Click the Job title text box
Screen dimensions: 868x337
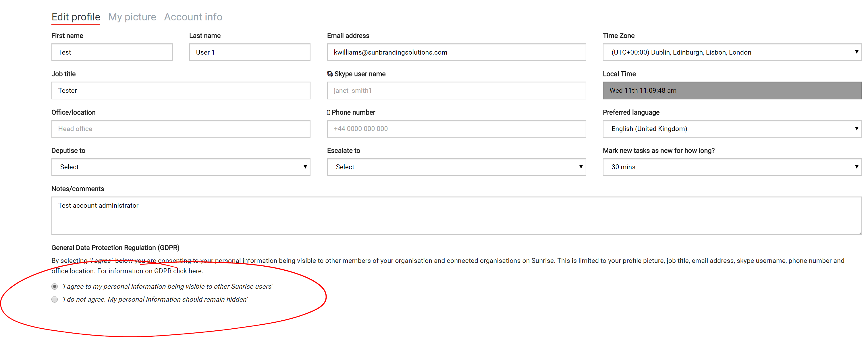tap(181, 91)
